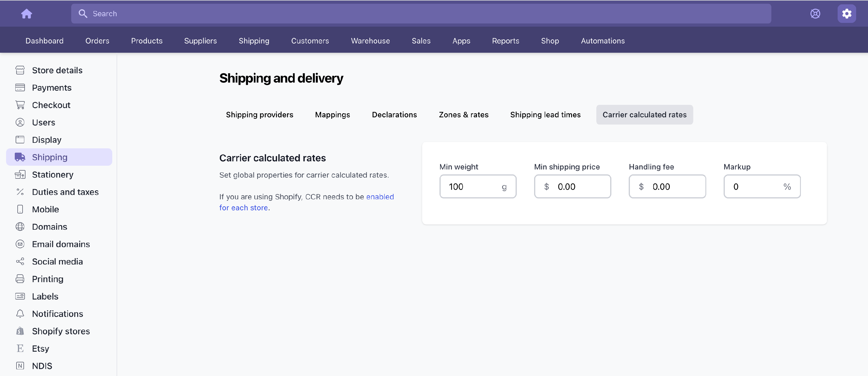868x376 pixels.
Task: Switch to Zones & rates tab
Action: 463,115
